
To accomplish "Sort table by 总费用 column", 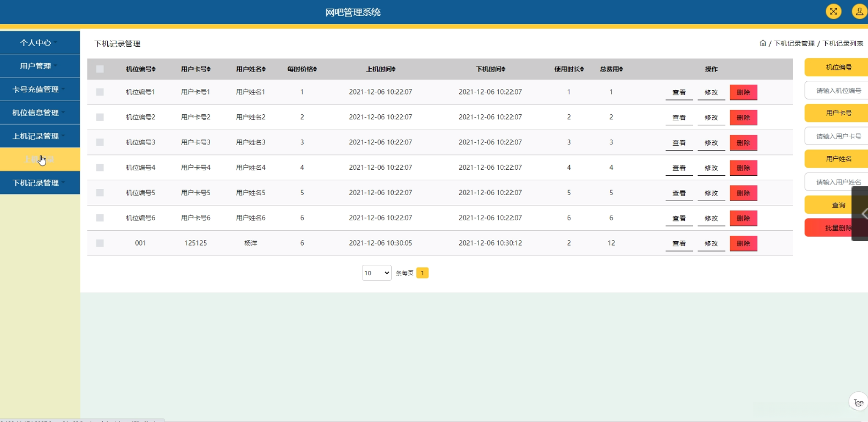I will tap(611, 69).
